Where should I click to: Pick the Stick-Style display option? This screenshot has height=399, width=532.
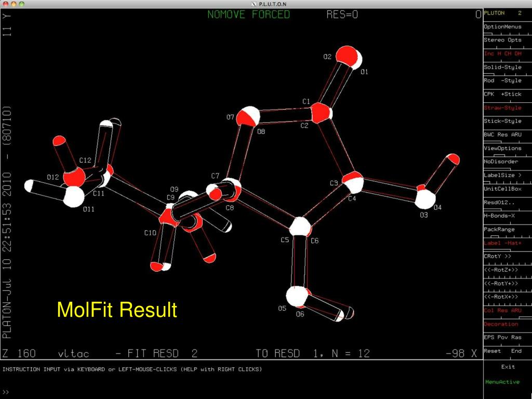pos(502,121)
